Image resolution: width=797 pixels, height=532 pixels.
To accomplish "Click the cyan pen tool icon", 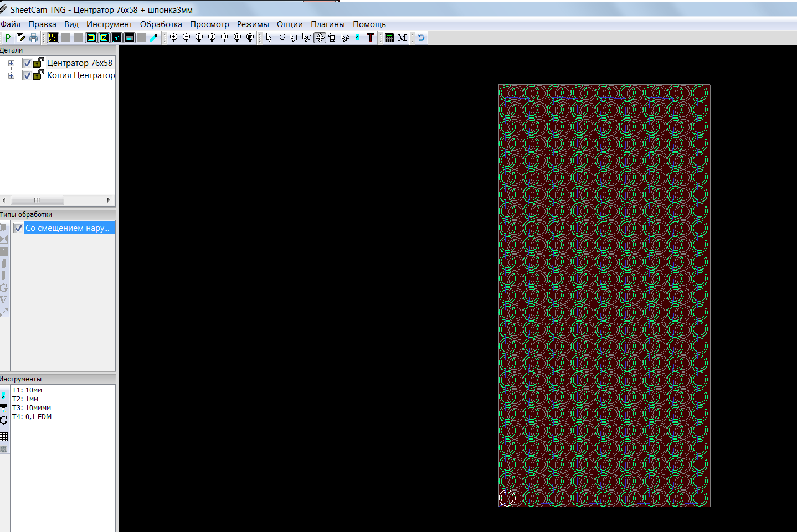I will [154, 38].
